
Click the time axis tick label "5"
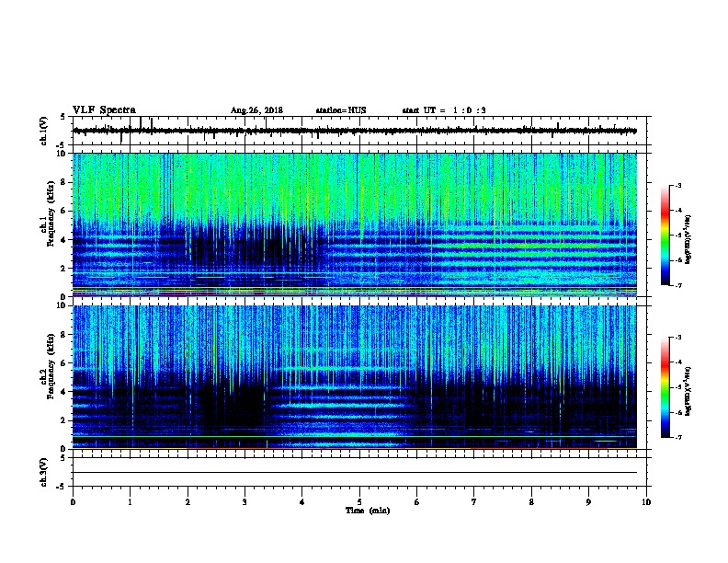(359, 502)
